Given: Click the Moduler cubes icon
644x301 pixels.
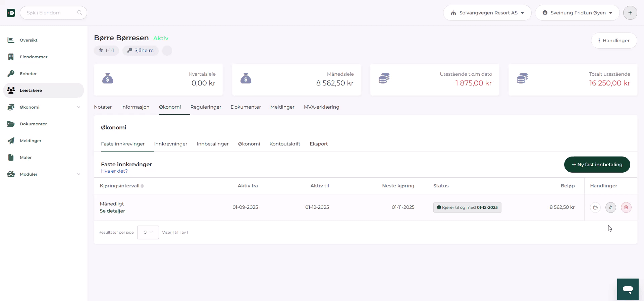Looking at the screenshot, I should [11, 174].
